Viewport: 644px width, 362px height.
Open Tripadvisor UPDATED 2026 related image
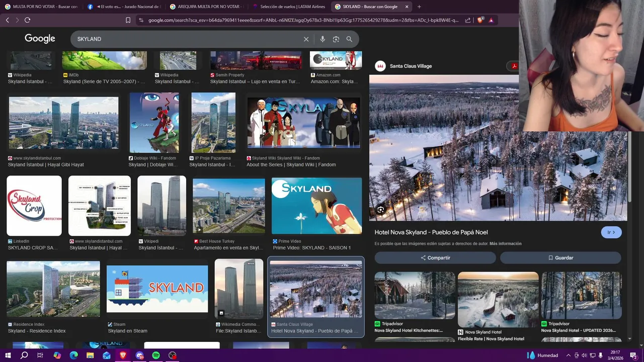582,296
